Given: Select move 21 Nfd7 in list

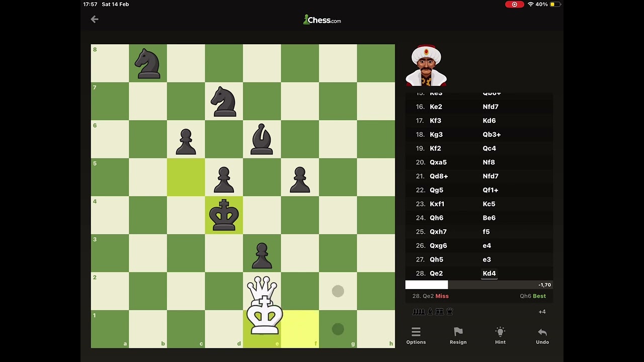Looking at the screenshot, I should pos(491,176).
